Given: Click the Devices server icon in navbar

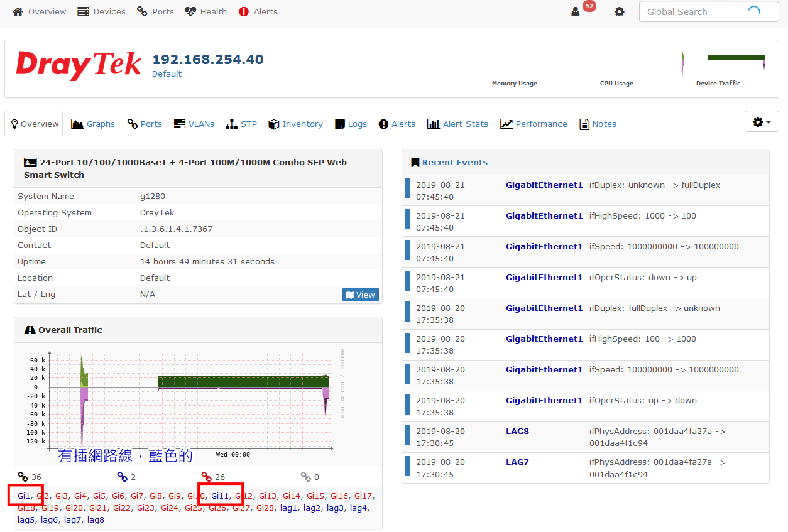Looking at the screenshot, I should 83,12.
